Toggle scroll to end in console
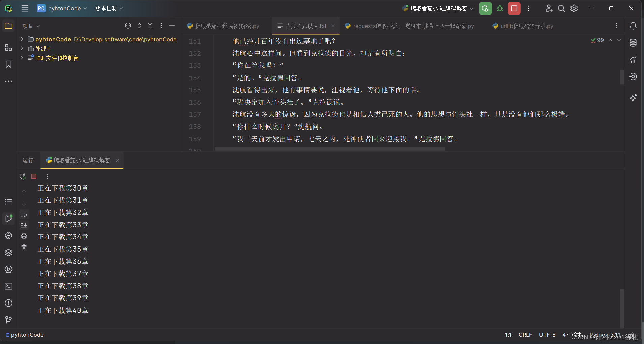This screenshot has width=644, height=344. [x=24, y=225]
